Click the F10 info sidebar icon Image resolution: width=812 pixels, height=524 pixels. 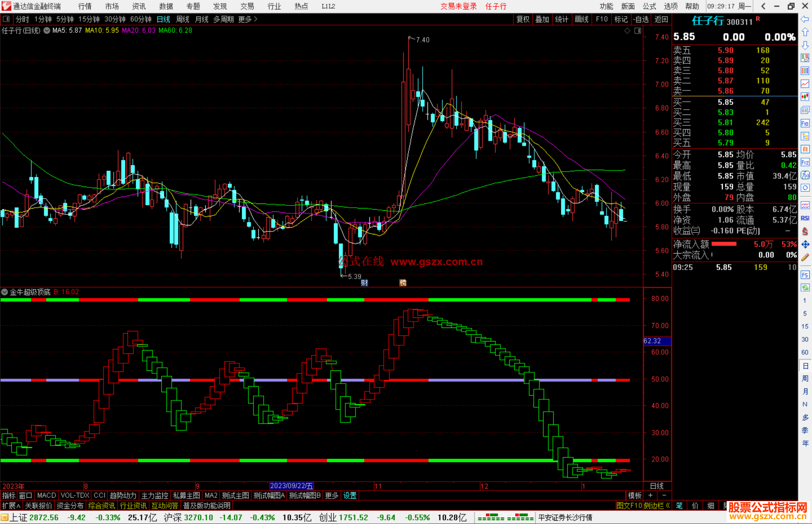(x=805, y=124)
